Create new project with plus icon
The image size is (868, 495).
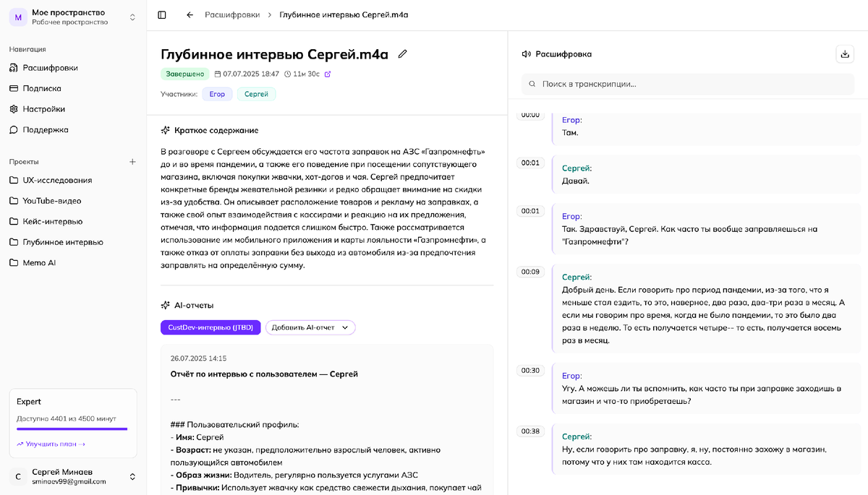pos(132,161)
